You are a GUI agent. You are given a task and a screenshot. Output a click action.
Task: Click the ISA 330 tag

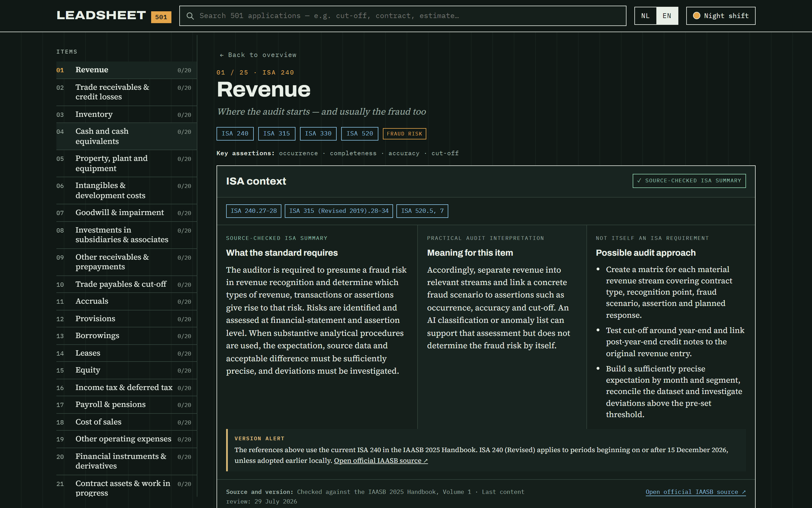(x=318, y=134)
